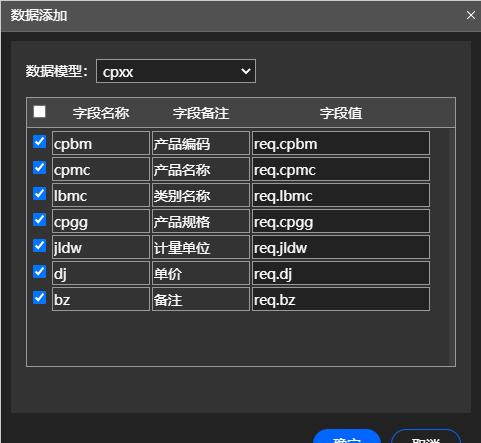Screen dimensions: 481x443
Task: Click the req.dj field value input
Action: (341, 273)
